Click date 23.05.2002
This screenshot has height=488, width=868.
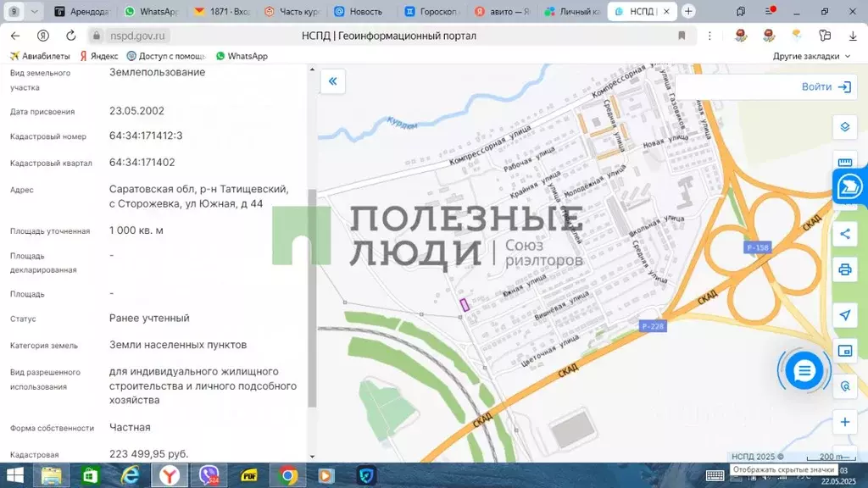(136, 111)
